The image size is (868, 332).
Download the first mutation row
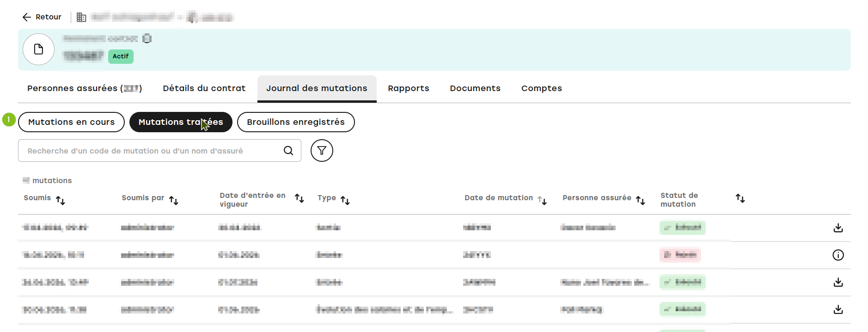(838, 228)
